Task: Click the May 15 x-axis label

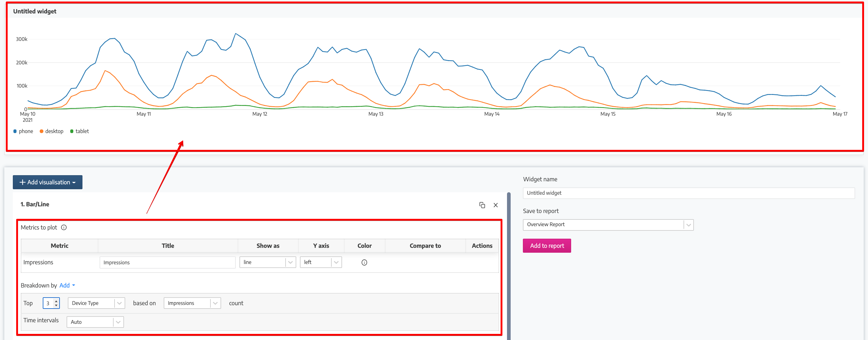Action: point(608,114)
